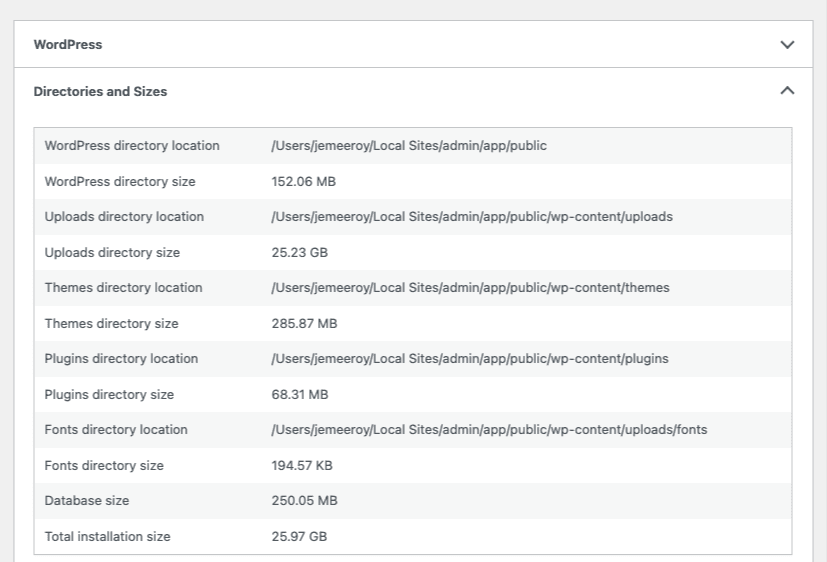Click the WordPress directory size label
This screenshot has height=562, width=827.
point(120,182)
